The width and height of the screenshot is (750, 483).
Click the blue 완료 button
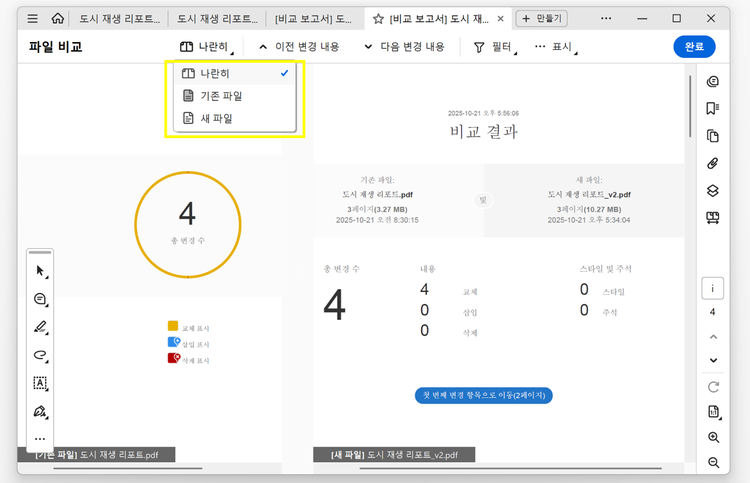pos(694,46)
